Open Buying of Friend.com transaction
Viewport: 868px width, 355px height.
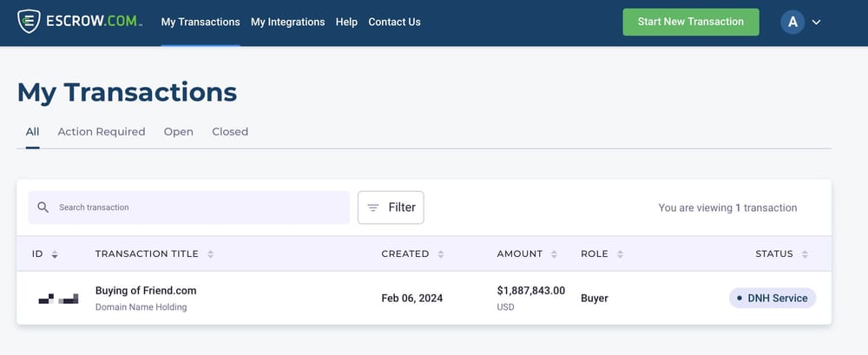(x=146, y=291)
